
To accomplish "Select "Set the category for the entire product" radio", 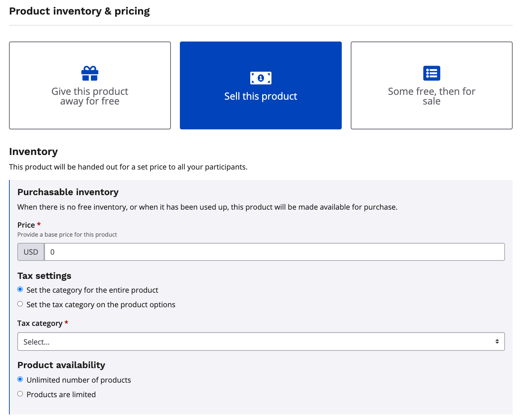I will [20, 290].
